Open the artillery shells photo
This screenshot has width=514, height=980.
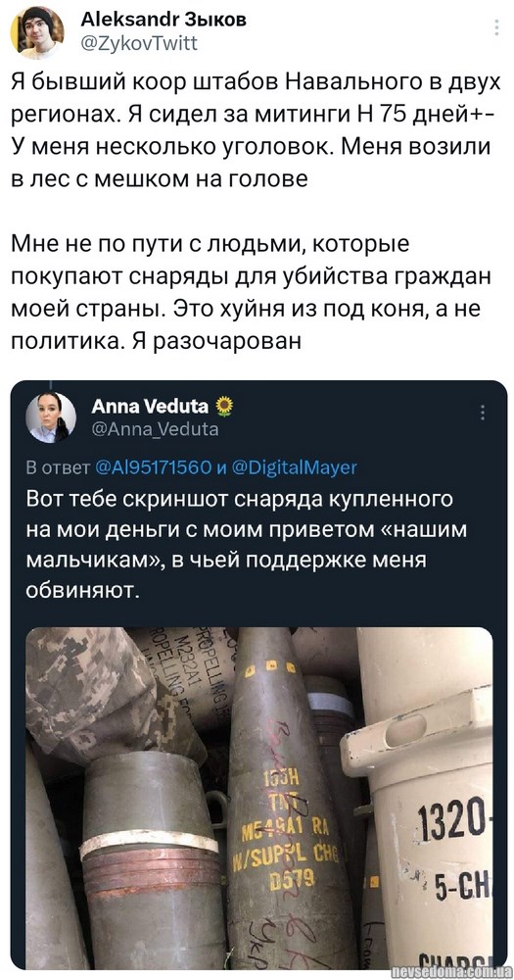click(259, 798)
